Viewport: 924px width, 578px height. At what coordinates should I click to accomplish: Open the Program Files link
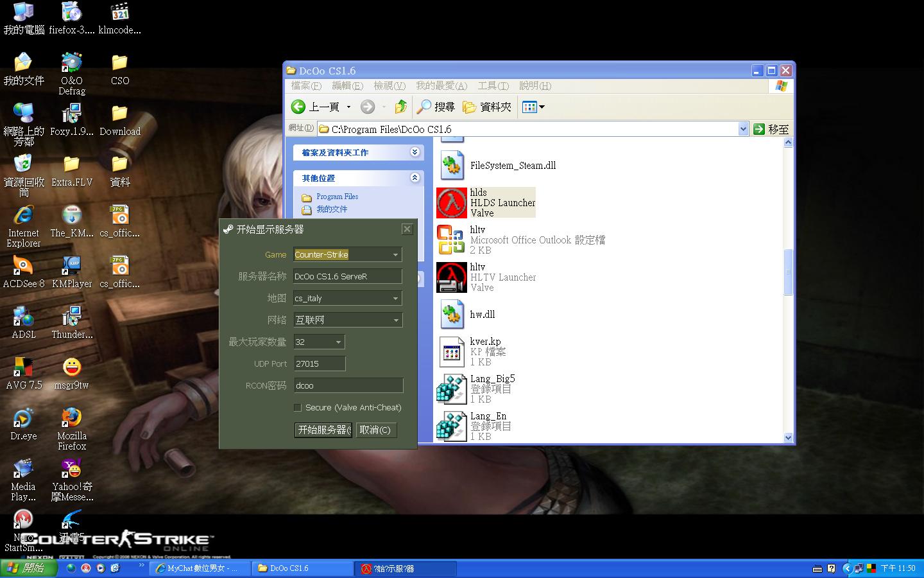[x=337, y=197]
